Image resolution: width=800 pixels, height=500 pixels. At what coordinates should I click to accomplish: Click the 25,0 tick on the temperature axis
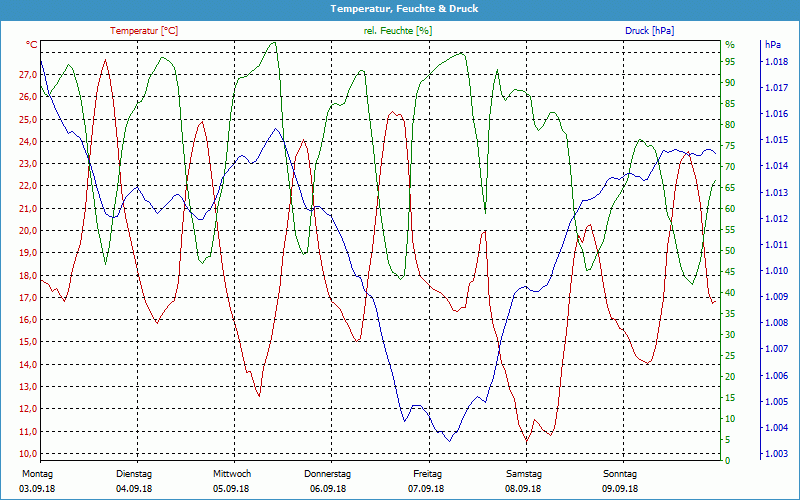point(28,119)
